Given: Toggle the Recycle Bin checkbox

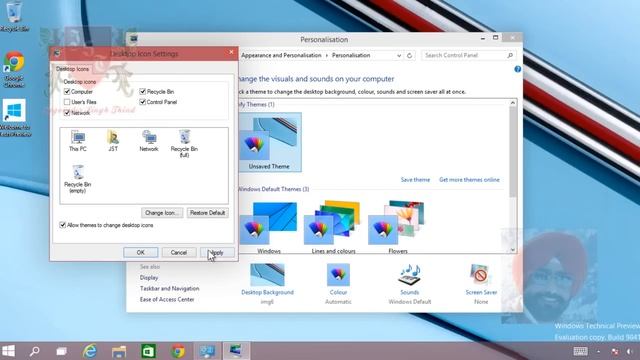Looking at the screenshot, I should pyautogui.click(x=142, y=91).
